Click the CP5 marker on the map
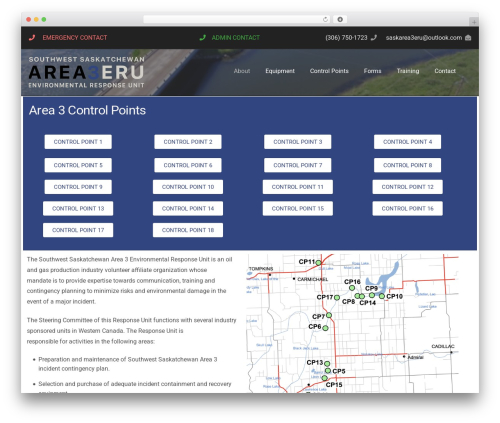This screenshot has width=500, height=423. pyautogui.click(x=328, y=371)
